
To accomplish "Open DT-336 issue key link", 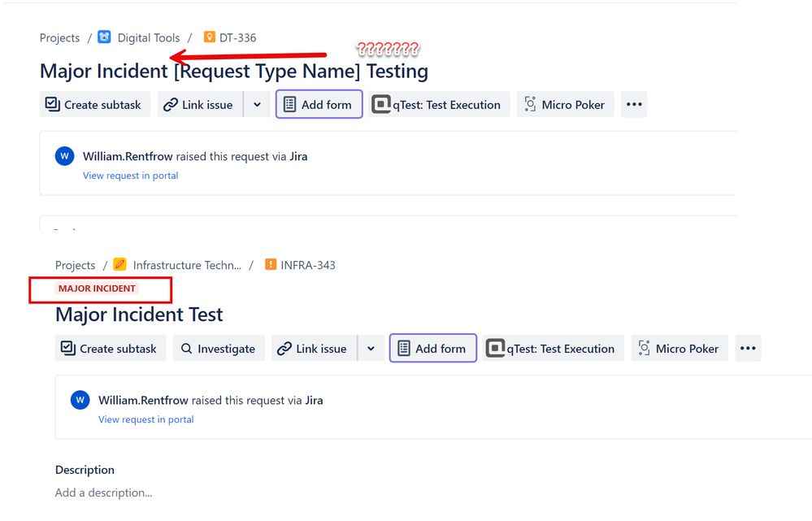I will pyautogui.click(x=237, y=38).
